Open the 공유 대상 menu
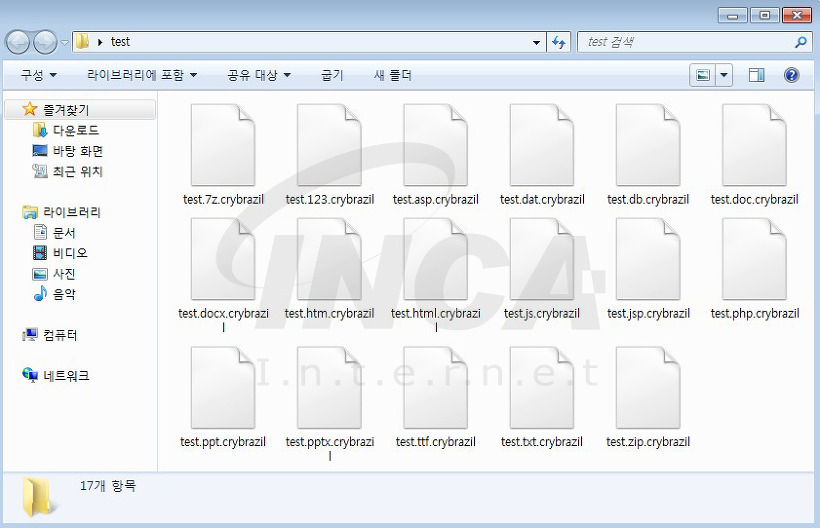 [259, 75]
